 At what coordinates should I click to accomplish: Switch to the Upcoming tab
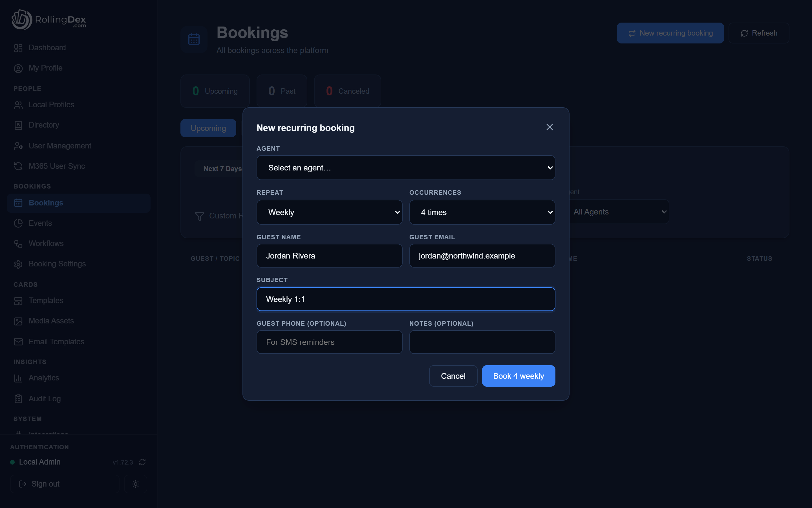pyautogui.click(x=208, y=128)
